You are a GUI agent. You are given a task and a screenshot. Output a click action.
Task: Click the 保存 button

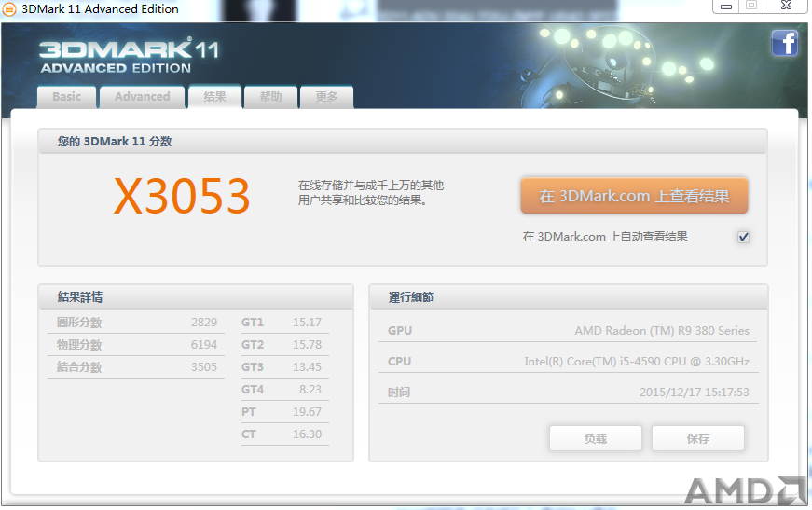click(x=698, y=438)
